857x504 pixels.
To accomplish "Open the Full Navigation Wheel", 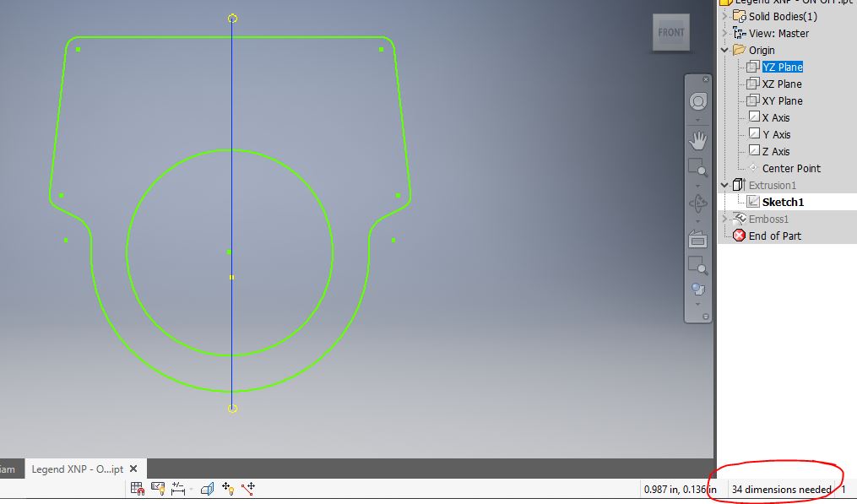I will [x=699, y=101].
